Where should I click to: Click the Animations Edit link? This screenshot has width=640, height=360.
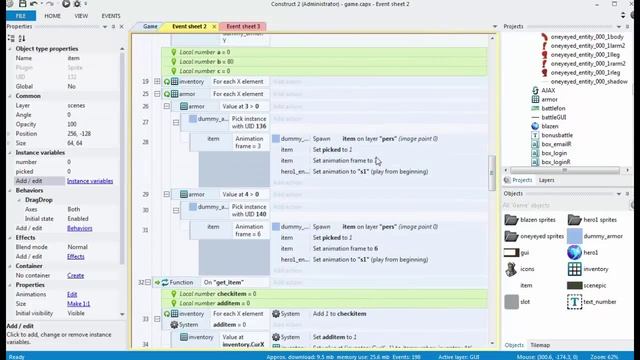[72, 294]
